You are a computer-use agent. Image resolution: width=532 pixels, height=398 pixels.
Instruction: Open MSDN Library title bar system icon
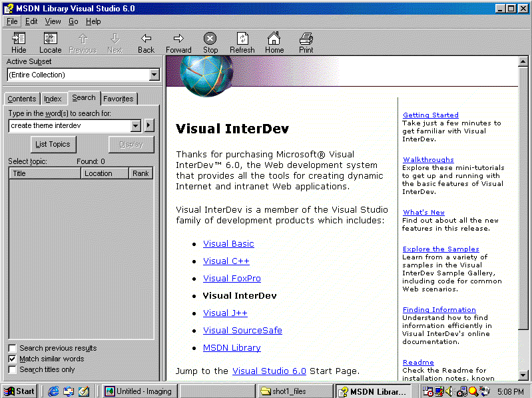pos(9,9)
